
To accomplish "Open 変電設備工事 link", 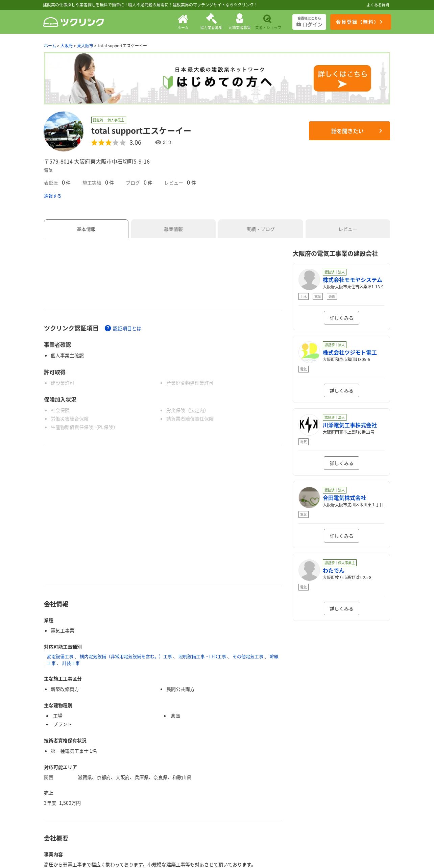I will [60, 656].
